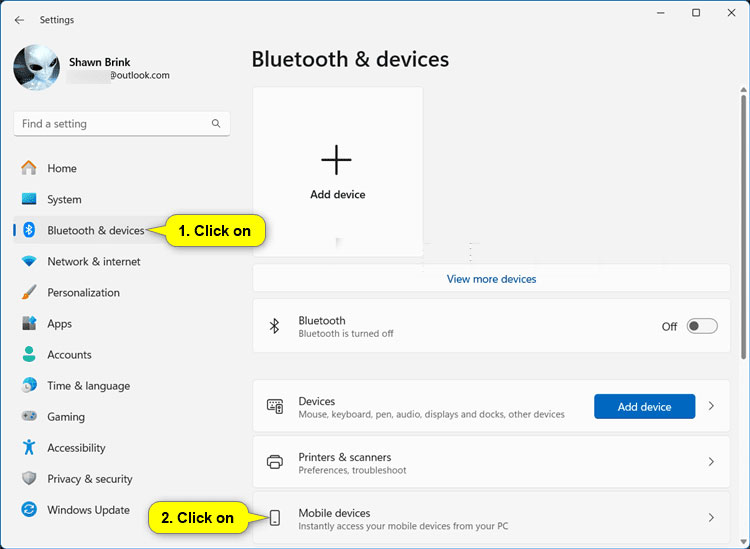This screenshot has width=750, height=549.
Task: Click the Windows Update sync icon
Action: tap(29, 509)
